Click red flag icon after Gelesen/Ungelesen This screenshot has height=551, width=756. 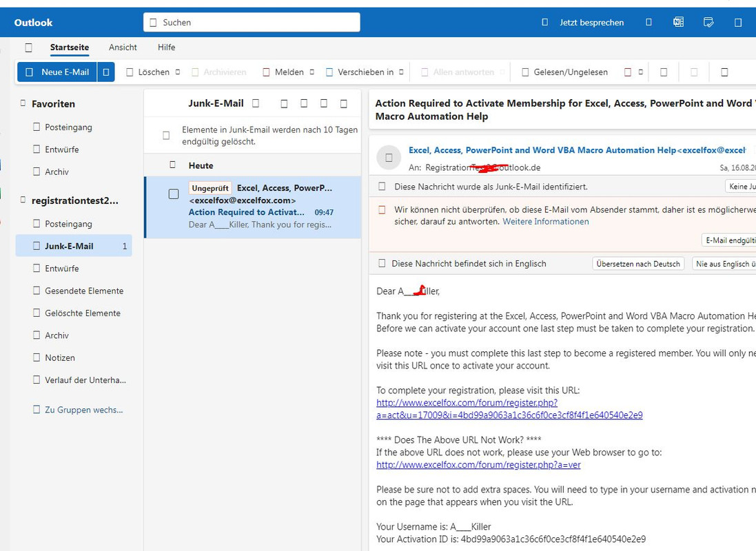coord(628,72)
